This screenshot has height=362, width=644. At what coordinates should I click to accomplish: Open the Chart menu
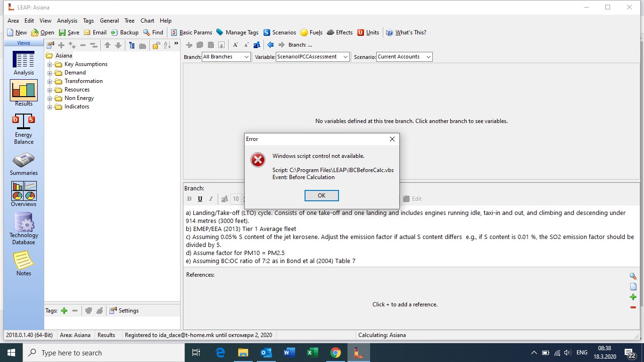click(x=147, y=21)
